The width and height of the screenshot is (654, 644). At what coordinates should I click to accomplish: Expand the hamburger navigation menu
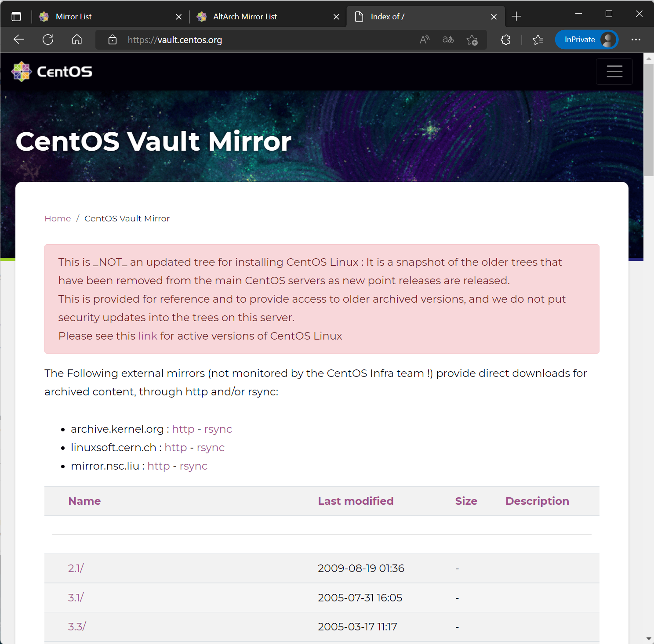pyautogui.click(x=614, y=71)
